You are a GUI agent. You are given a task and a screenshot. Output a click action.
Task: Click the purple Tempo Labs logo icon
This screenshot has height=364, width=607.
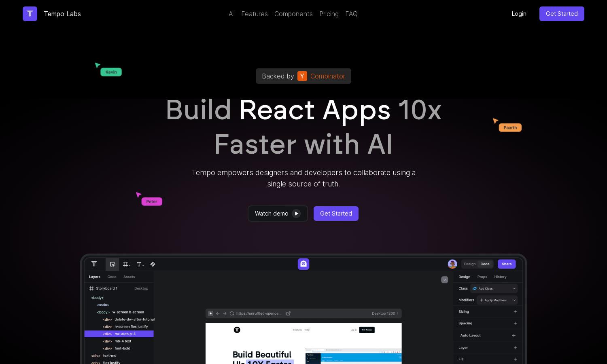[x=30, y=14]
